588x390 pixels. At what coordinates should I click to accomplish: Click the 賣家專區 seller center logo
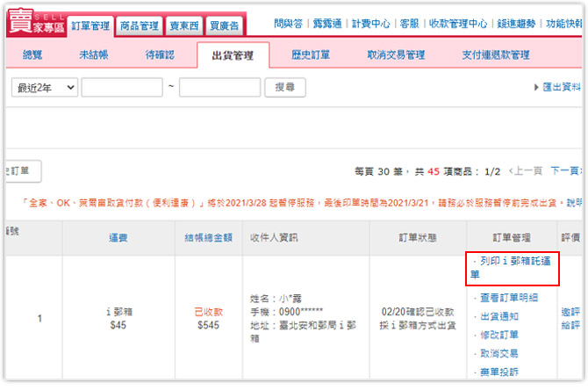tap(33, 24)
